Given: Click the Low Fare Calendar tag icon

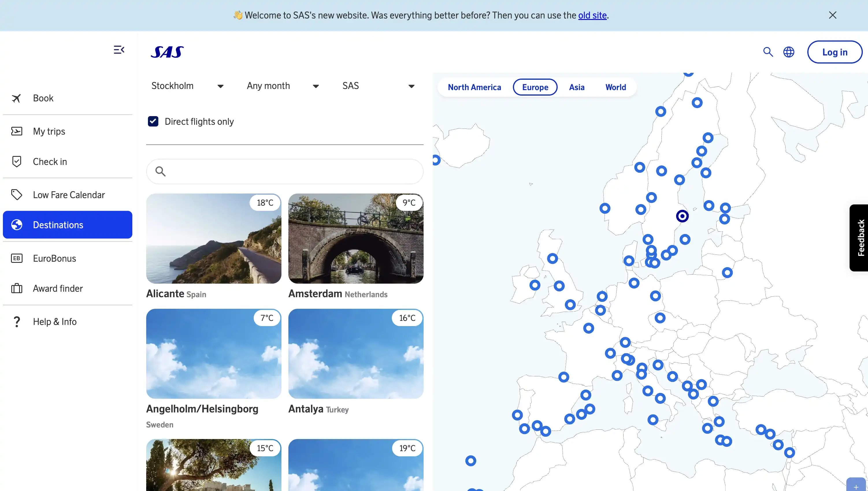Looking at the screenshot, I should (x=16, y=195).
